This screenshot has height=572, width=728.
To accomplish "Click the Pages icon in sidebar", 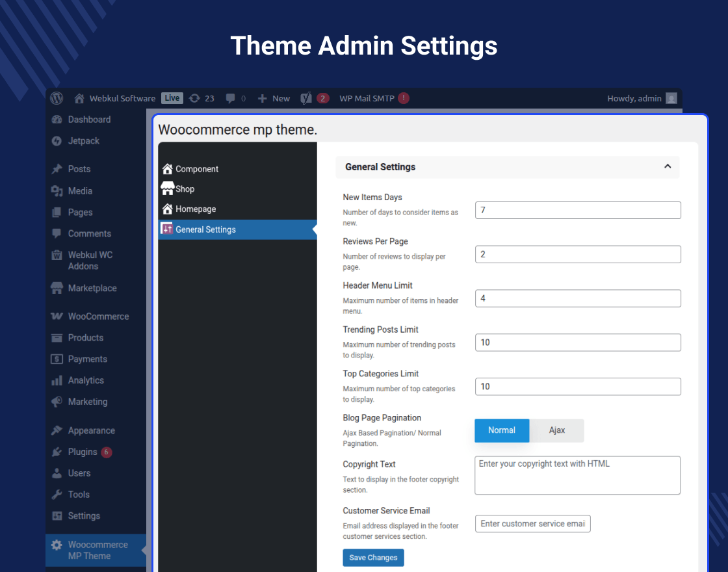I will coord(57,212).
